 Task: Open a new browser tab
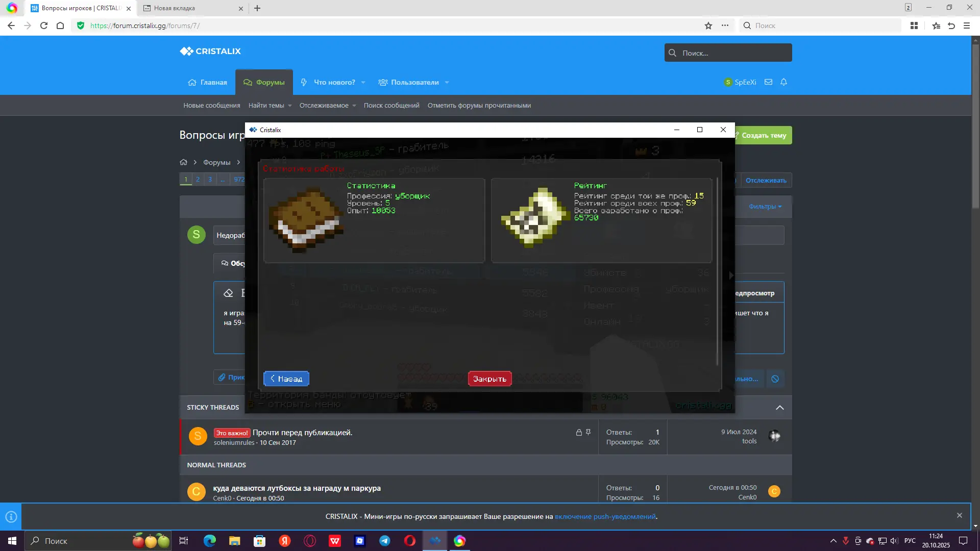[x=257, y=8]
